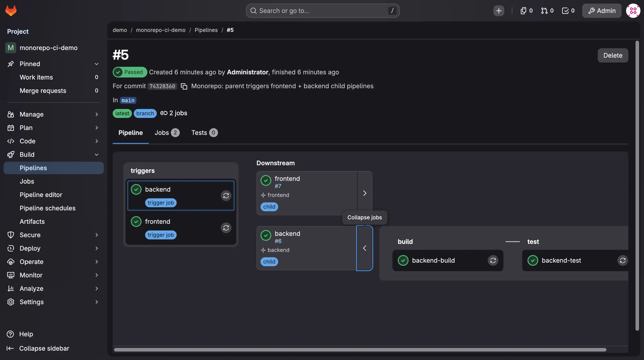The image size is (644, 360).
Task: Open the Administrator author link
Action: point(248,72)
